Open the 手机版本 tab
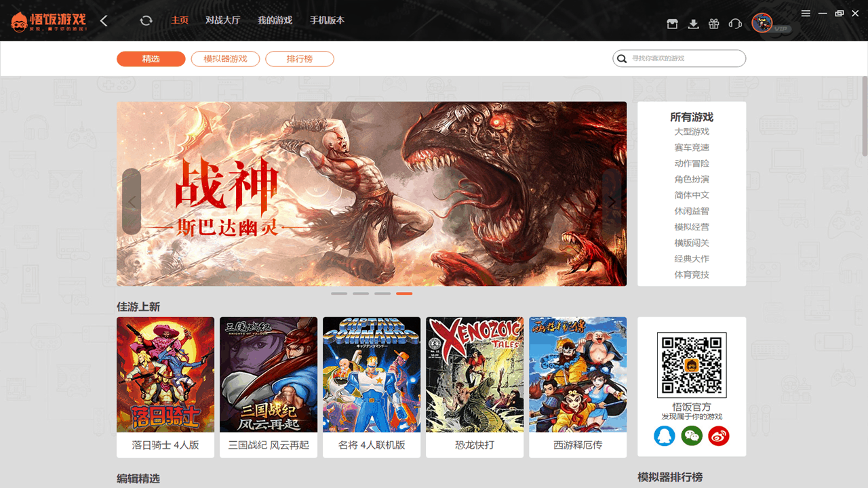The width and height of the screenshot is (868, 488). pyautogui.click(x=328, y=20)
